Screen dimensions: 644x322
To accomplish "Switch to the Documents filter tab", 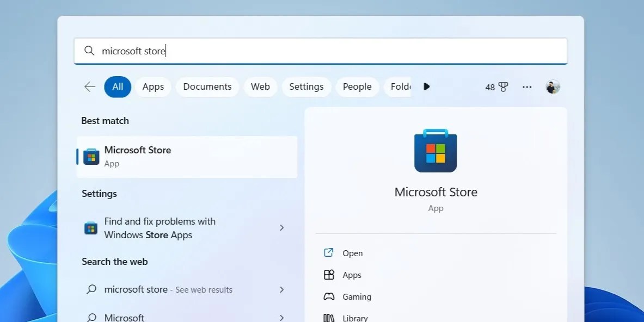I will point(207,86).
